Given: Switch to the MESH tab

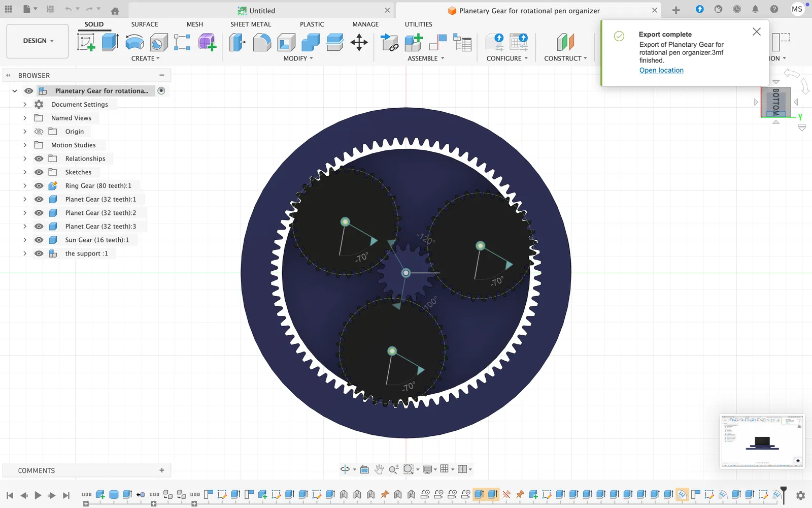Looking at the screenshot, I should click(194, 24).
